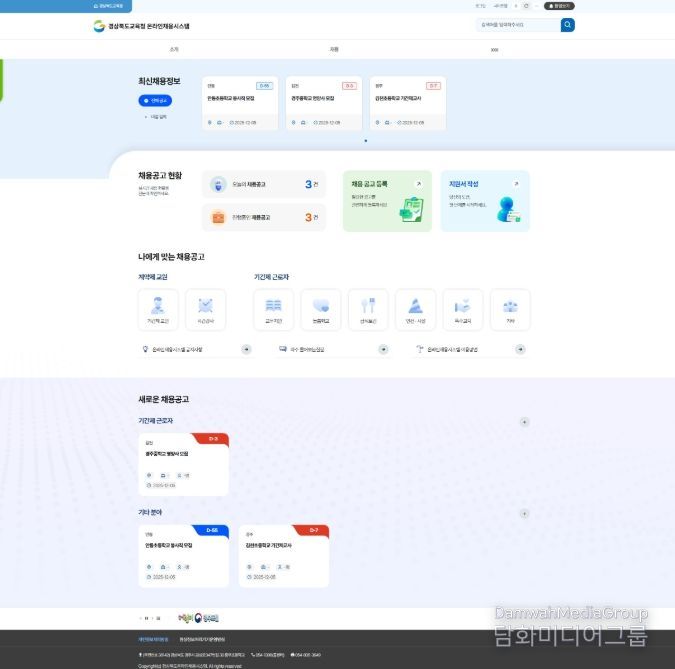675x669 pixels.
Task: Open the last umbrella-shaped category icon
Action: pyautogui.click(x=510, y=309)
